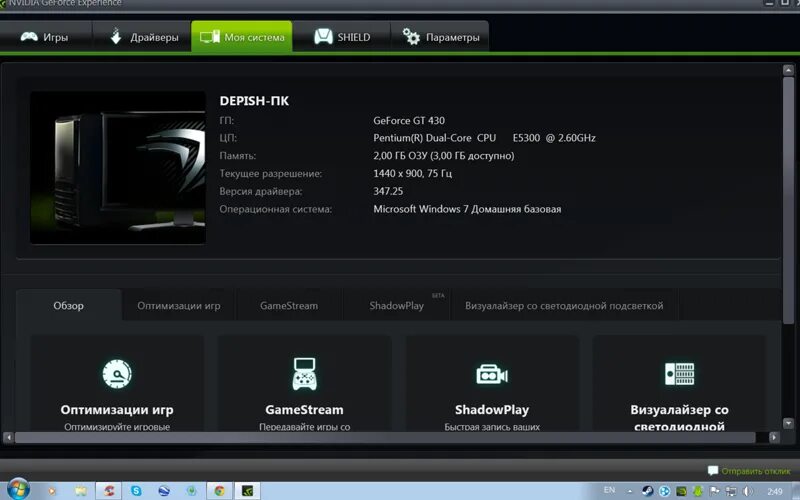800x500 pixels.
Task: Click the volume speaker tray icon
Action: click(x=747, y=491)
